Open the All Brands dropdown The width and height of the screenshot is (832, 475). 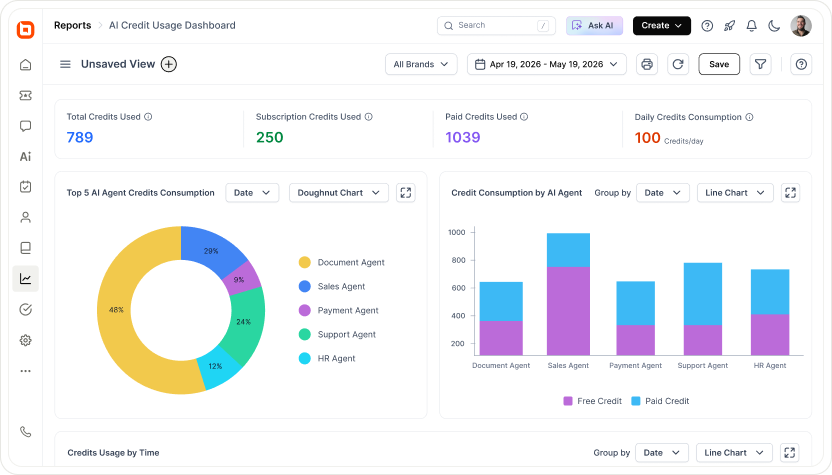tap(421, 64)
